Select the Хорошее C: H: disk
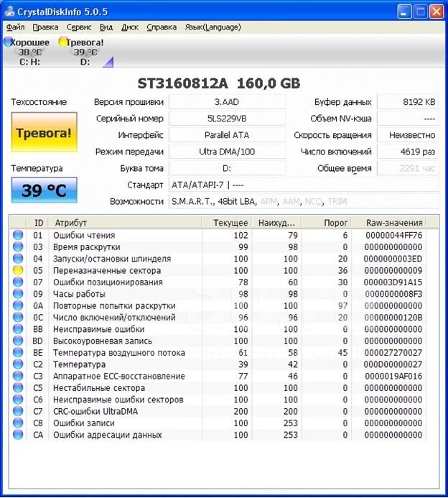 point(27,52)
